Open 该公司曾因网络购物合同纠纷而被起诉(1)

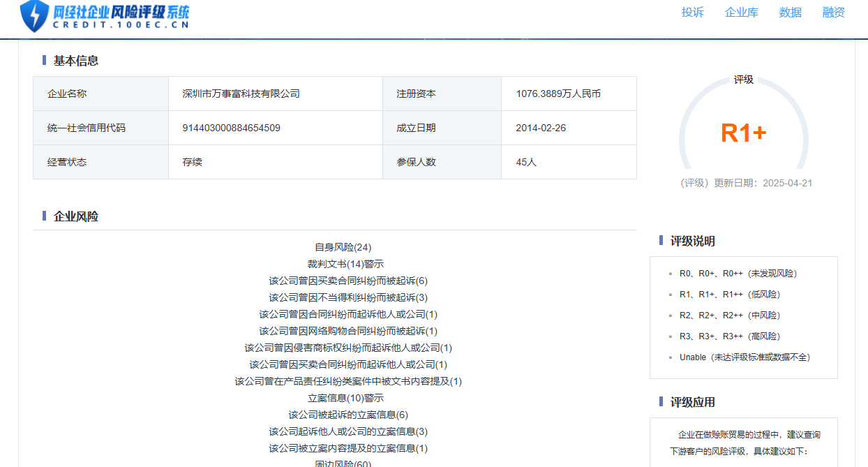(348, 331)
